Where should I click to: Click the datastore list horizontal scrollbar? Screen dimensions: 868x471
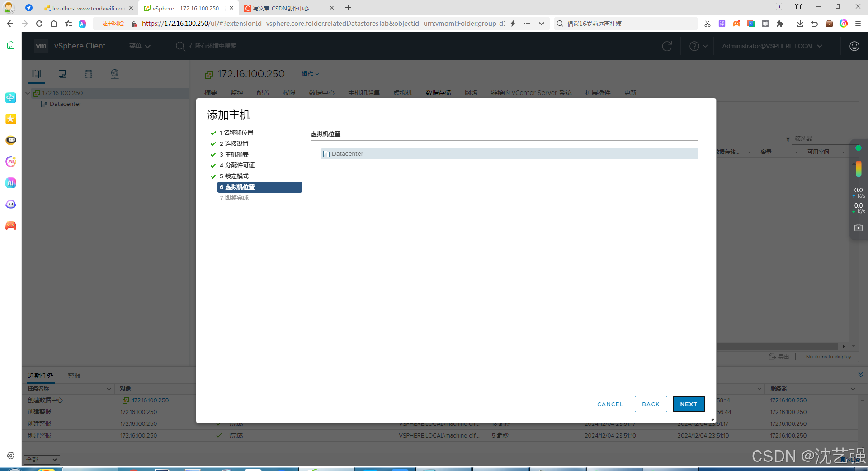[778, 346]
